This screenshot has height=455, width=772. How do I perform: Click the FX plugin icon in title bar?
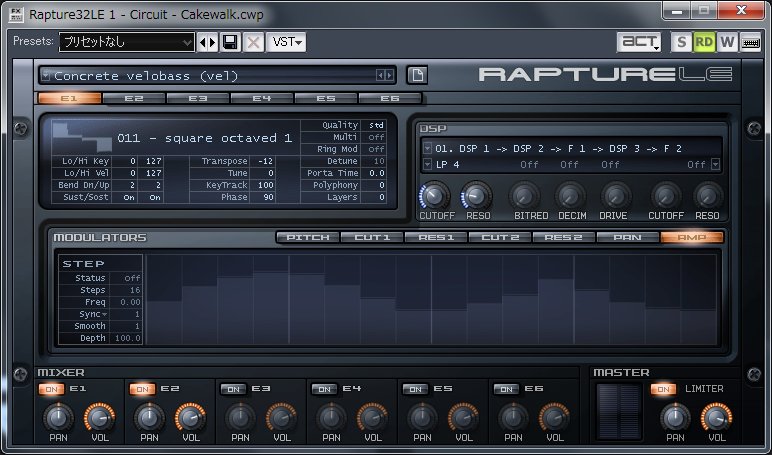[16, 14]
